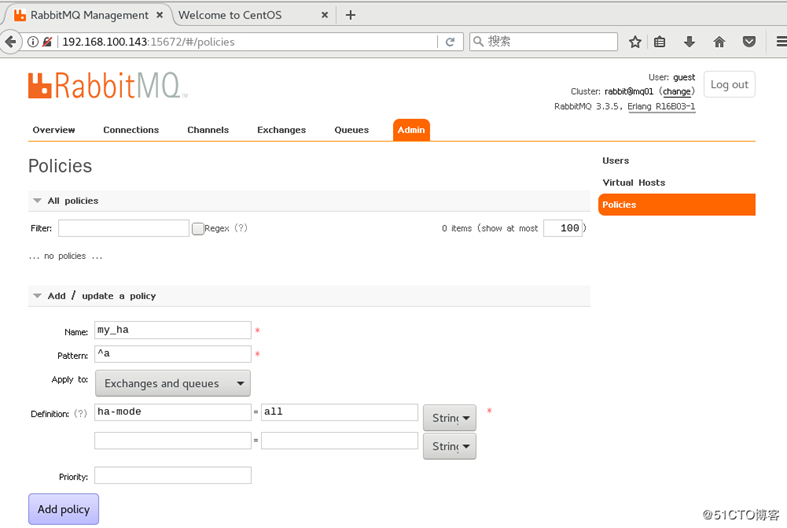
Task: Open the browser hamburger menu
Action: click(x=781, y=42)
